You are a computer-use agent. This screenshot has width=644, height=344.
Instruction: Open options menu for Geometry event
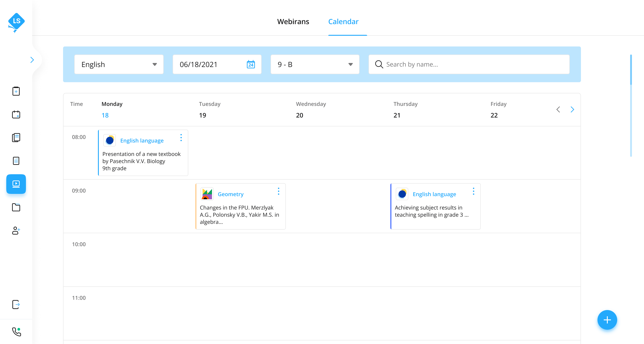point(278,191)
